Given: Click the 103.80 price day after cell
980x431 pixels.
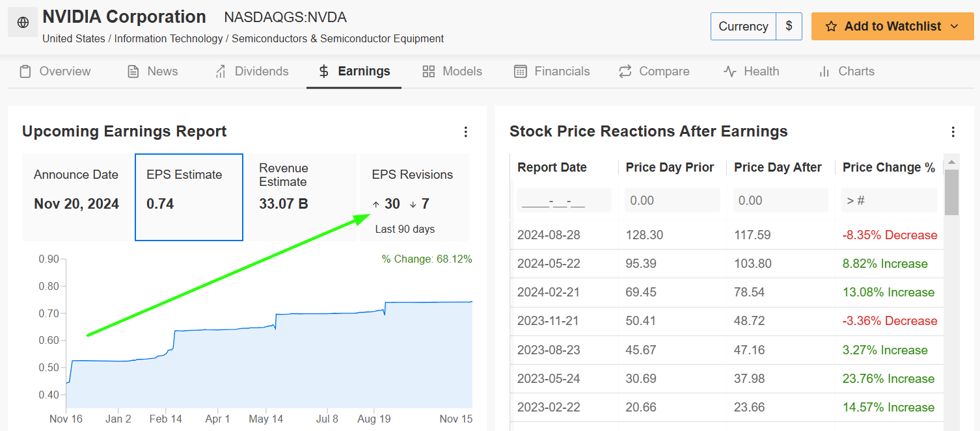Looking at the screenshot, I should coord(781,264).
